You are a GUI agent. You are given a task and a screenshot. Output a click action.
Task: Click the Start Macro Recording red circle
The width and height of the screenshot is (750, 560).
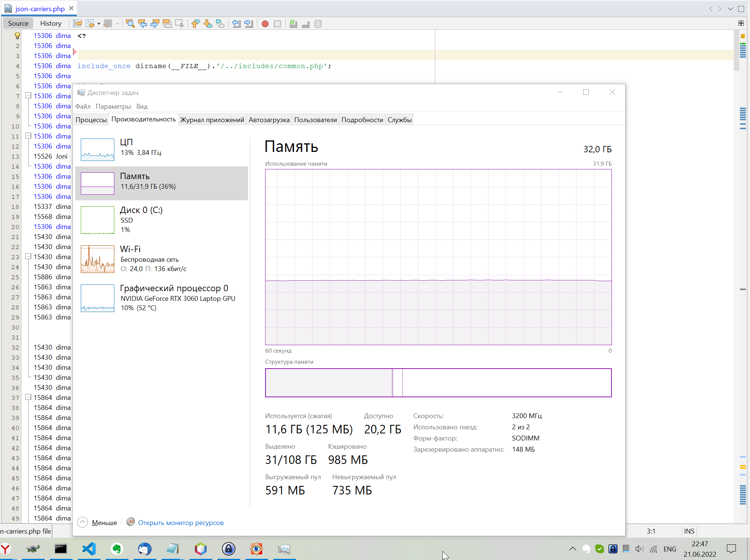click(x=265, y=24)
